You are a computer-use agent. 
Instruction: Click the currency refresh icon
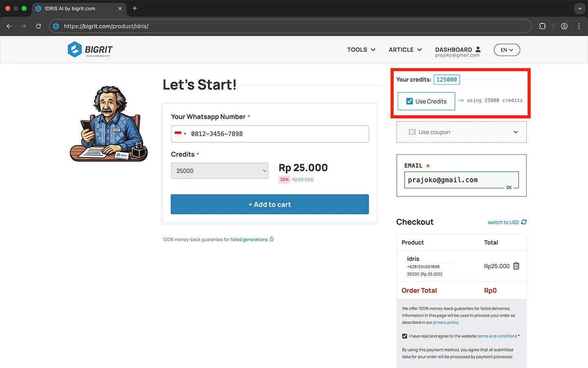click(x=524, y=222)
